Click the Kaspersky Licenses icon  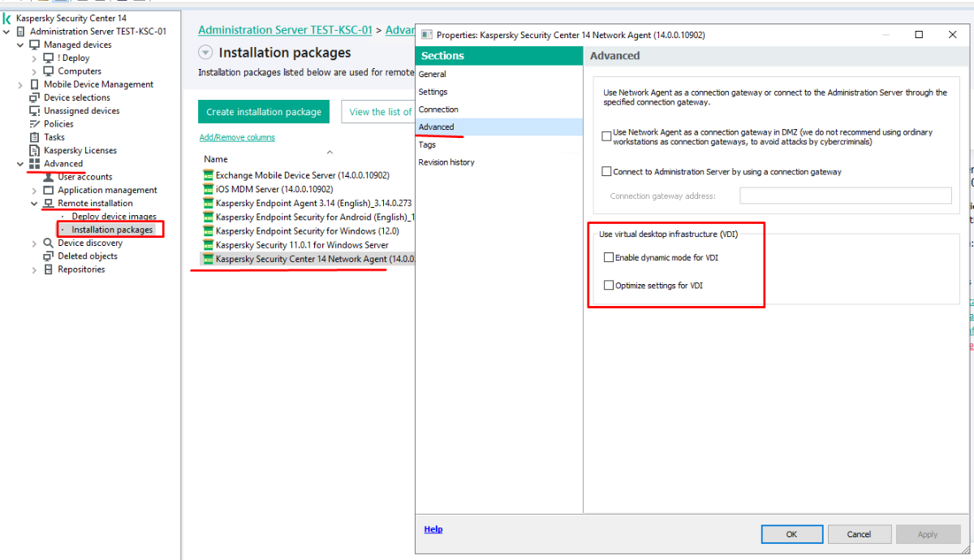click(35, 150)
